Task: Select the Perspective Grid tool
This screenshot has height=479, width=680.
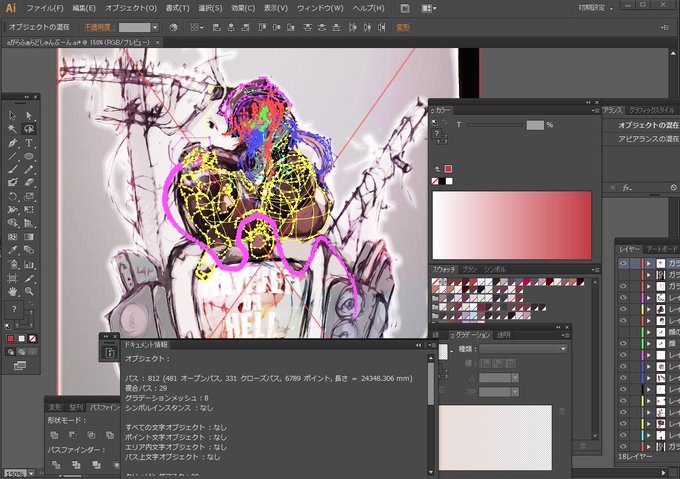Action: (x=29, y=223)
